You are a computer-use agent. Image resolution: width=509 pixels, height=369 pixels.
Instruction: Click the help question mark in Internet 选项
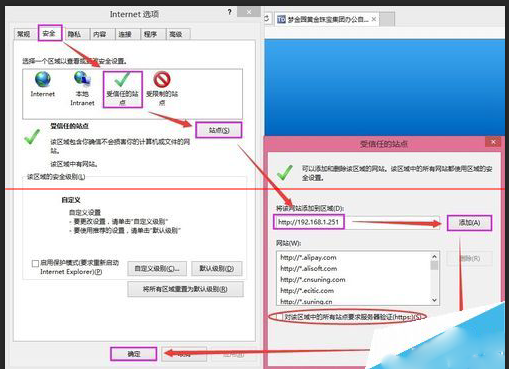tap(229, 12)
